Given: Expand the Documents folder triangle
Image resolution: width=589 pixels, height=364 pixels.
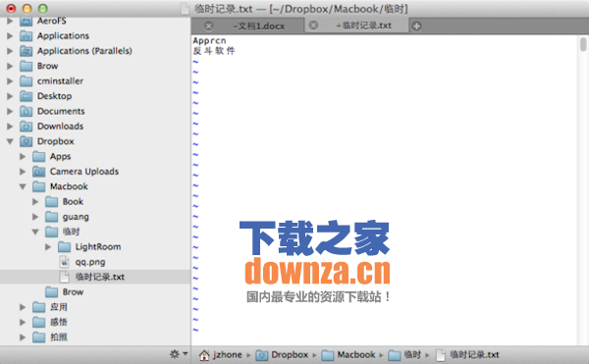Looking at the screenshot, I should (x=10, y=111).
